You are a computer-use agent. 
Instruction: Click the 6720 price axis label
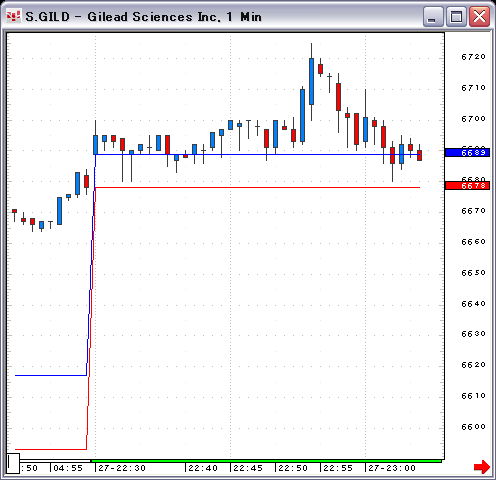473,57
